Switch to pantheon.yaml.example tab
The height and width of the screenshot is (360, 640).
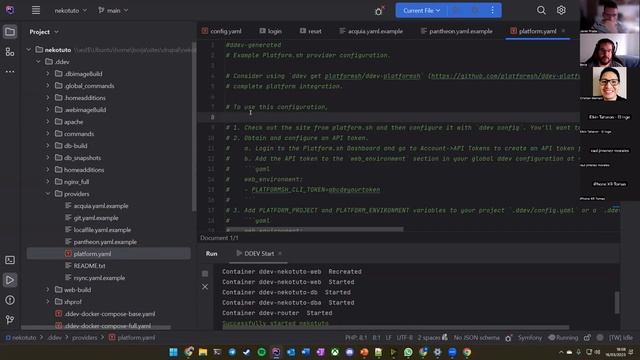tap(456, 31)
